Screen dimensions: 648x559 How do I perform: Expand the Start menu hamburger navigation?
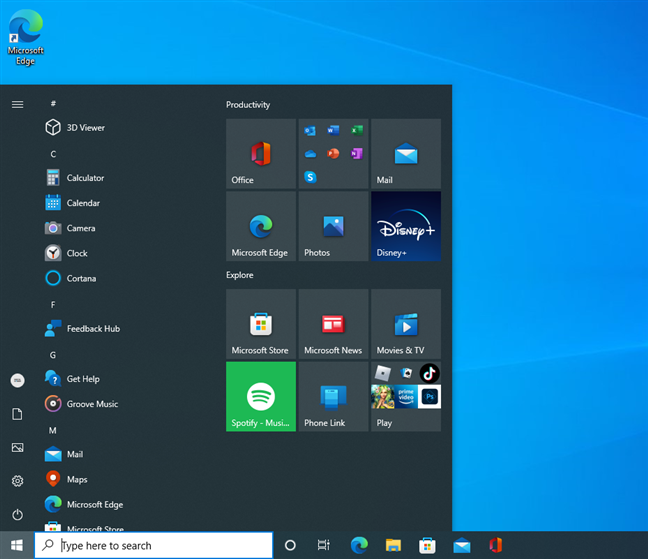click(x=17, y=105)
